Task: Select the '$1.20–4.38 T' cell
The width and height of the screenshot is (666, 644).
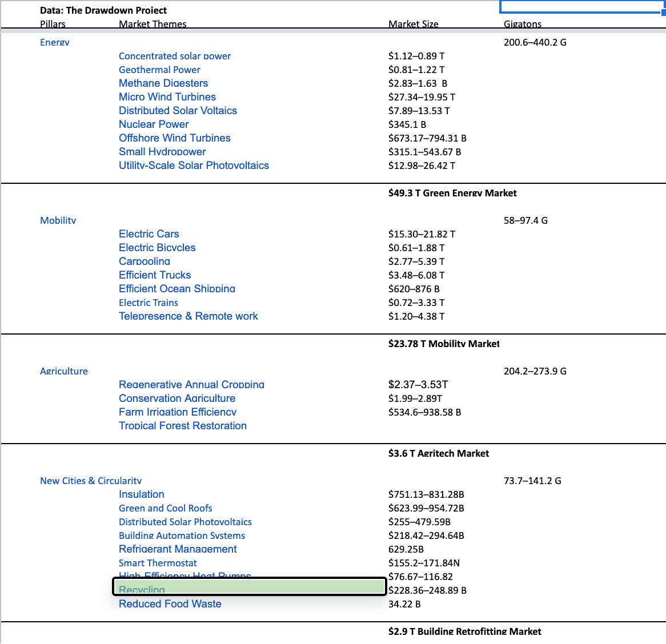Action: click(416, 316)
